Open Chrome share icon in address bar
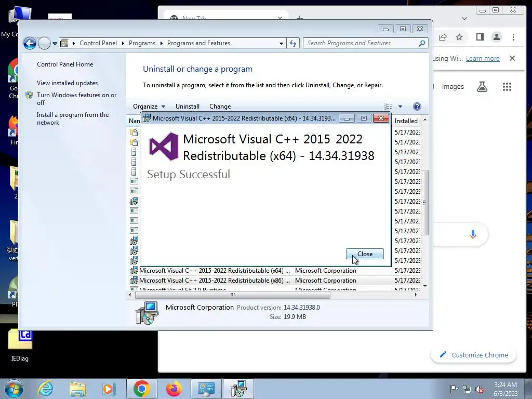Viewport: 532px width, 399px height. (x=443, y=37)
